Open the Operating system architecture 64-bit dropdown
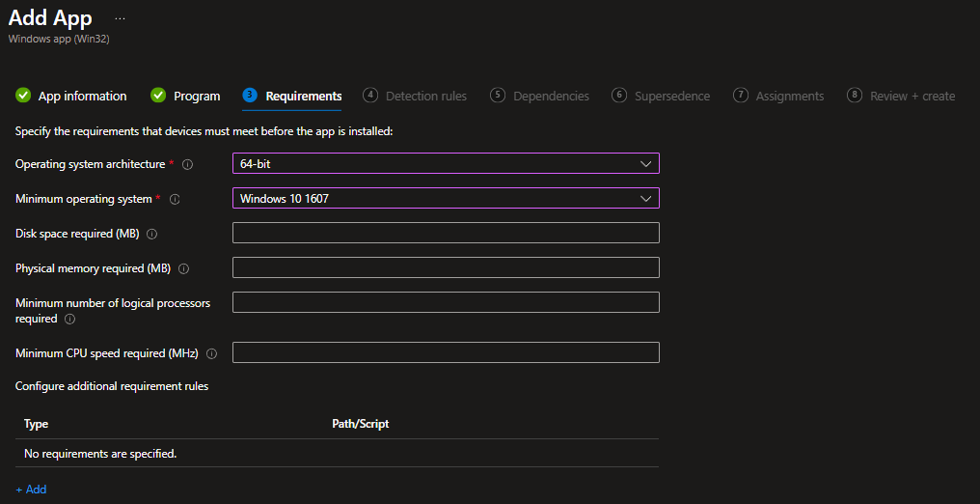Image resolution: width=980 pixels, height=504 pixels. pyautogui.click(x=446, y=163)
